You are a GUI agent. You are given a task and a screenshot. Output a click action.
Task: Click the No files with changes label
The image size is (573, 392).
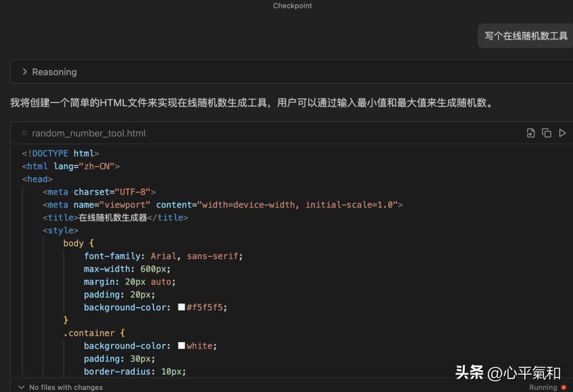66,387
